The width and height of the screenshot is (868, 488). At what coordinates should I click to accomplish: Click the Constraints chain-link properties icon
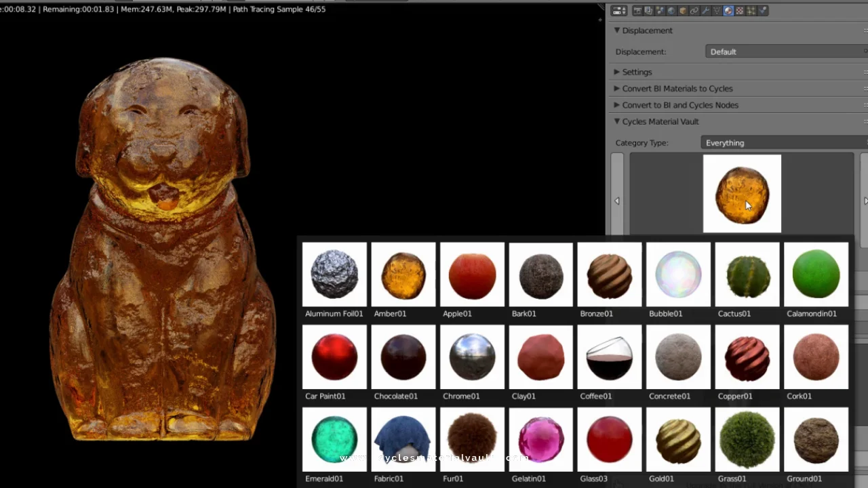pyautogui.click(x=694, y=10)
